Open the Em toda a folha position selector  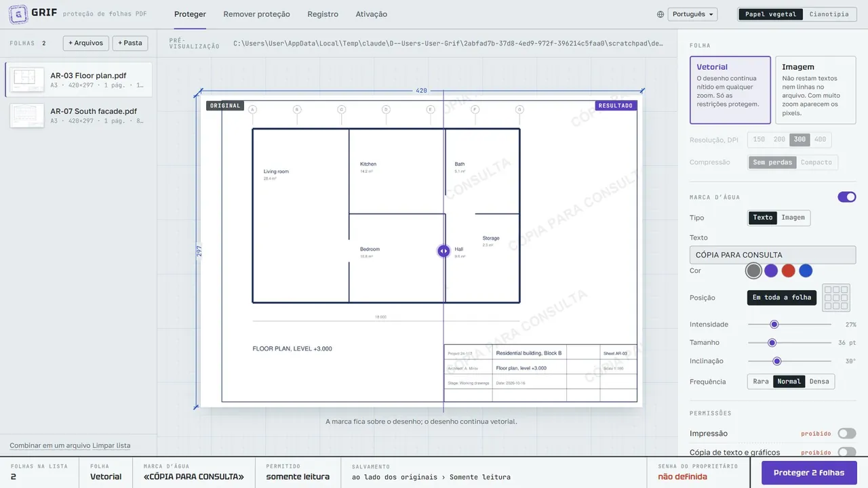click(782, 298)
